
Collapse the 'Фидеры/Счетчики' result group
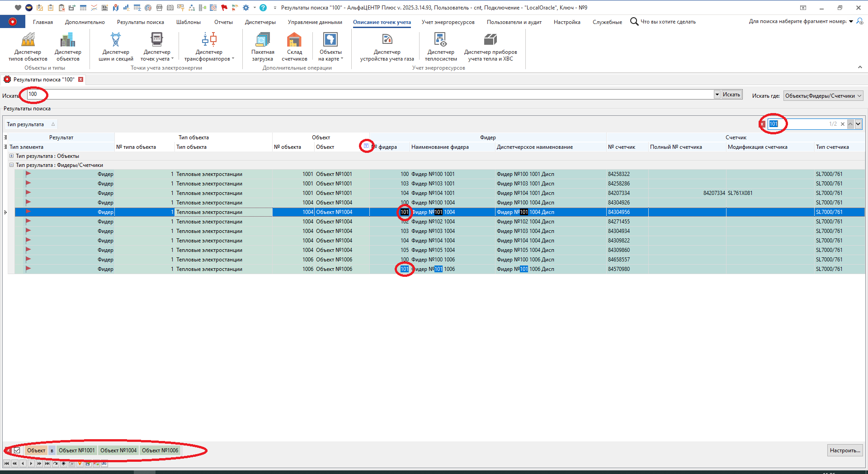tap(12, 165)
